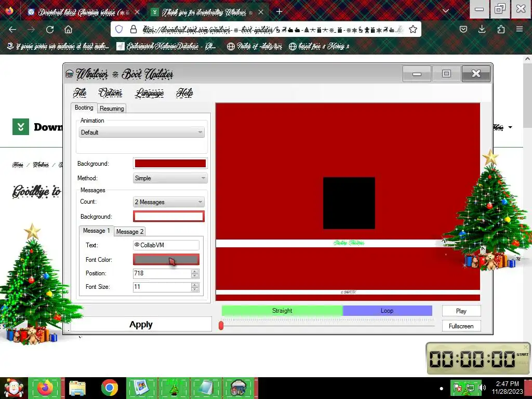This screenshot has height=399, width=532.
Task: Open first bookmark about running malware
Action: pyautogui.click(x=58, y=46)
